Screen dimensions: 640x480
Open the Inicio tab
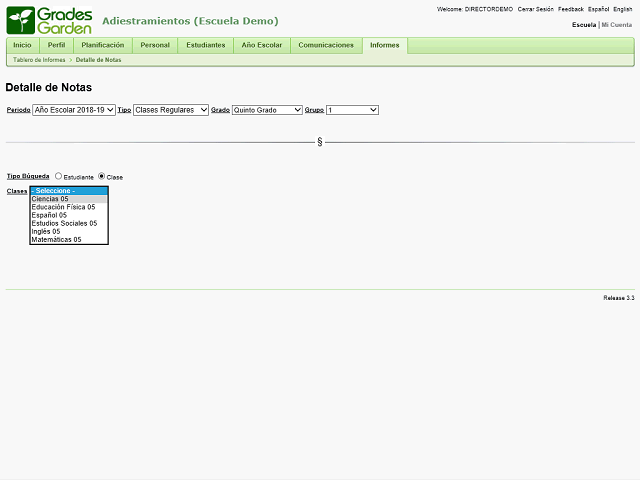click(x=22, y=45)
